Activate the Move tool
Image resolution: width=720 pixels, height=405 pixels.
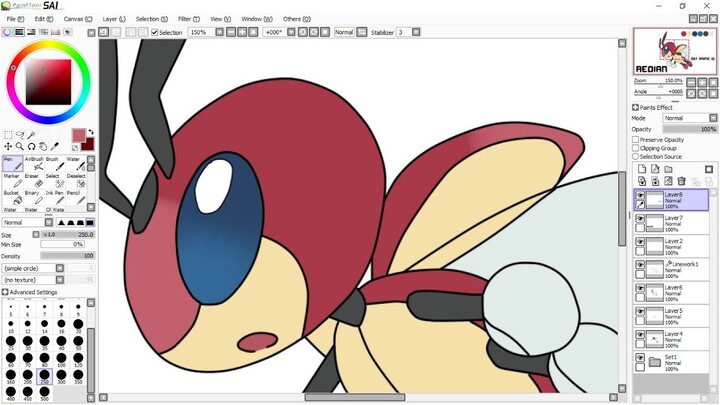click(x=8, y=146)
